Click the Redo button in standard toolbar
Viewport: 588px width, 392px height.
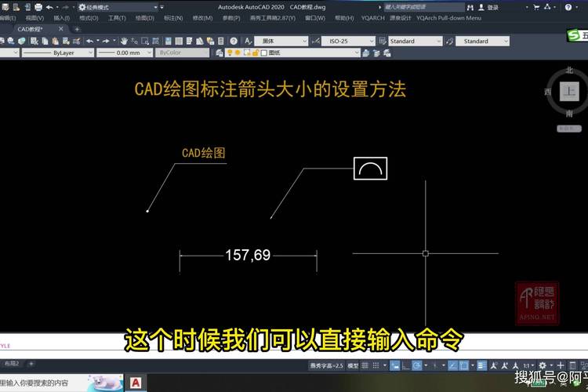(x=106, y=41)
